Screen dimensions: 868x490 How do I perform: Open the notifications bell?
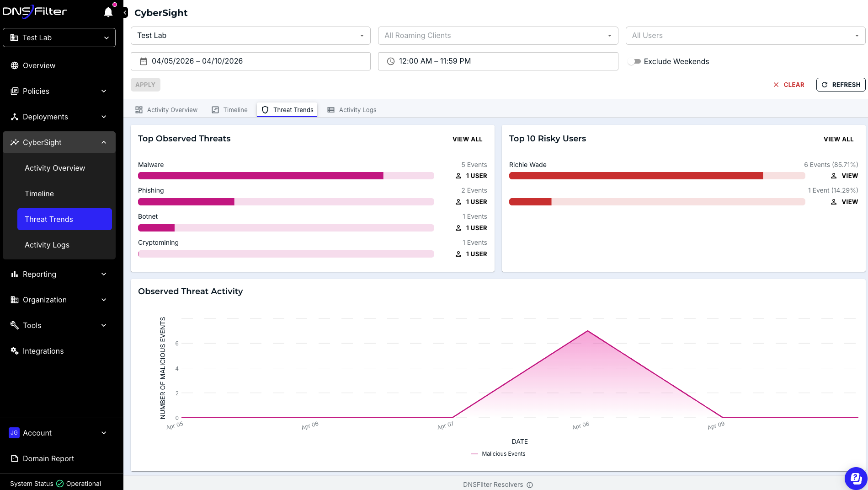(x=108, y=12)
